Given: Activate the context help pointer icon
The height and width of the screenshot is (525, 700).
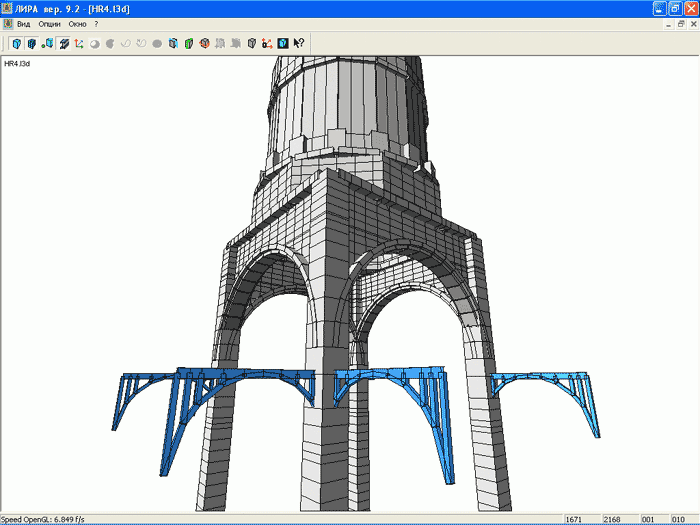Looking at the screenshot, I should tap(298, 43).
